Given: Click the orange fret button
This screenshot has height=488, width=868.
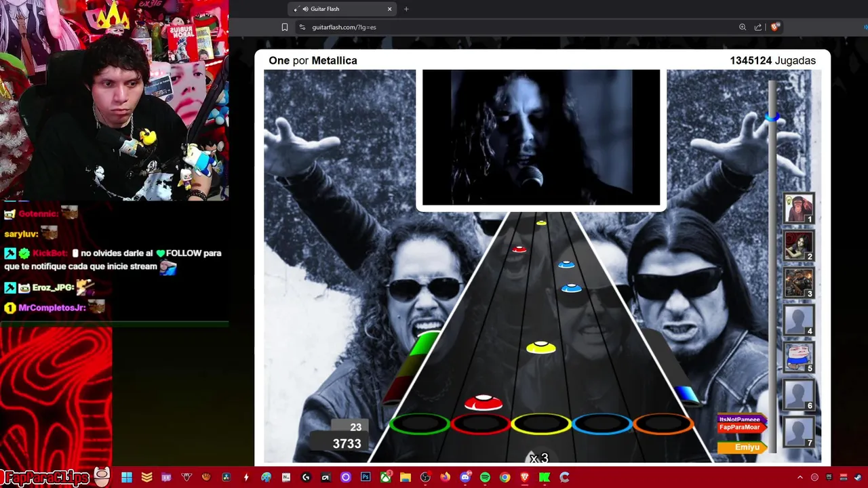Looking at the screenshot, I should pyautogui.click(x=663, y=424).
